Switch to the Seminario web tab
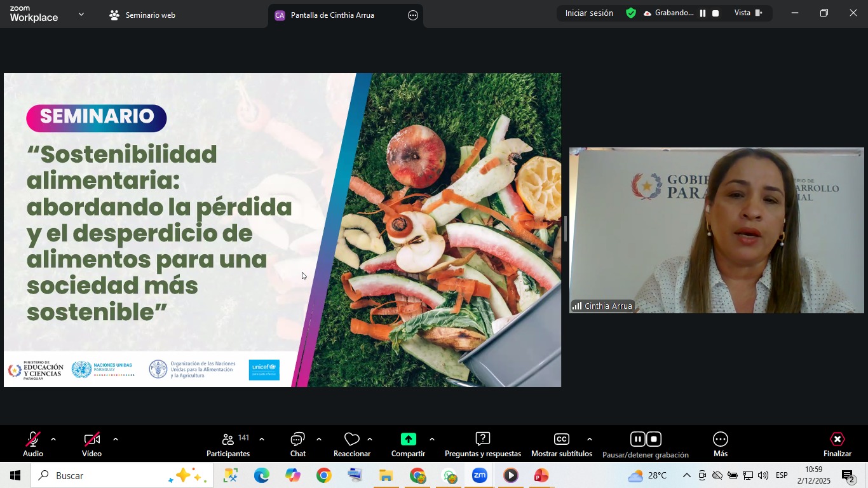Image resolution: width=868 pixels, height=488 pixels. [141, 14]
